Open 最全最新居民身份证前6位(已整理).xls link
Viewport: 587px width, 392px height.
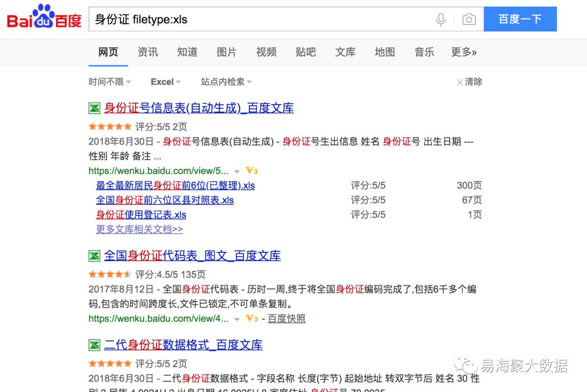pyautogui.click(x=176, y=186)
